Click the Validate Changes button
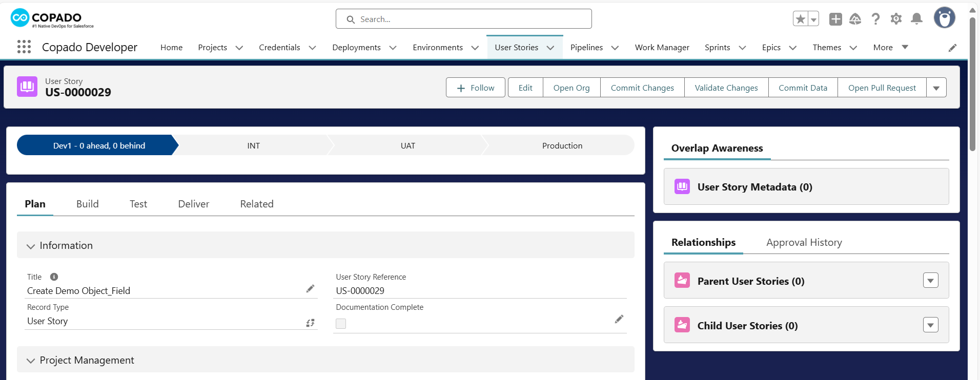The width and height of the screenshot is (980, 380). (726, 88)
